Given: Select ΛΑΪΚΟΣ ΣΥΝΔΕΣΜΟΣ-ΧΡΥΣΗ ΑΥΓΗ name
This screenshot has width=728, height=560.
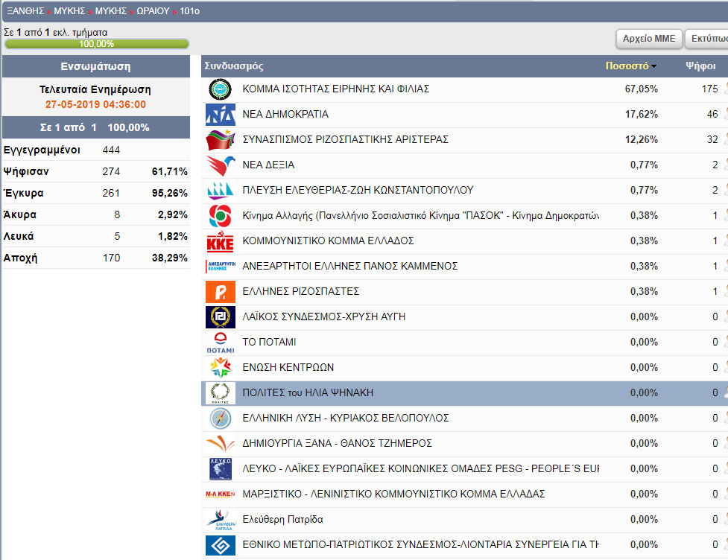Looking at the screenshot, I should click(323, 316).
